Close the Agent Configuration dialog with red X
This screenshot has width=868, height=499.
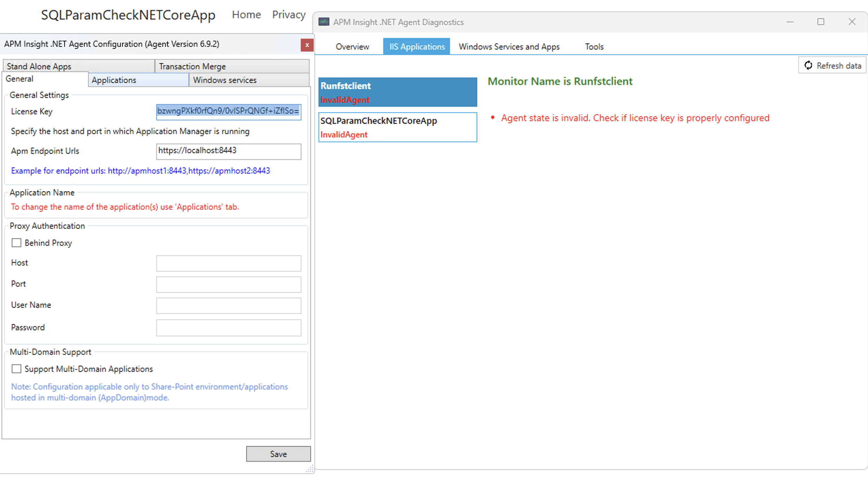[307, 45]
